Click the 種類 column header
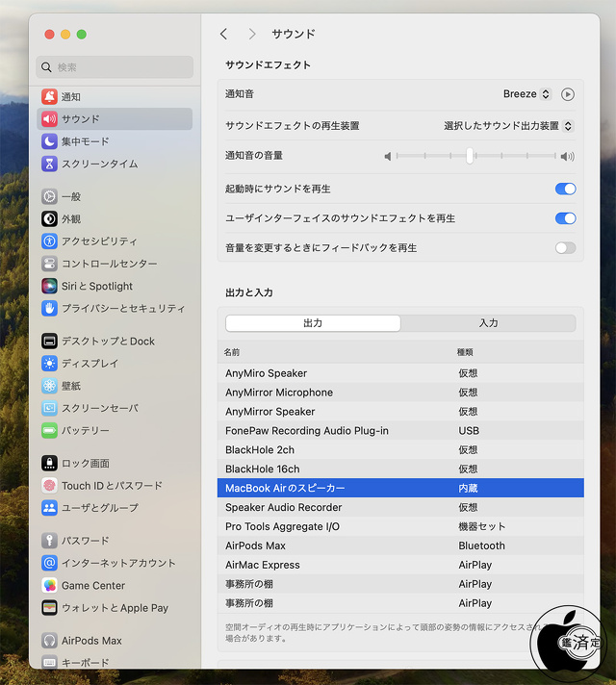The image size is (616, 685). click(x=465, y=352)
